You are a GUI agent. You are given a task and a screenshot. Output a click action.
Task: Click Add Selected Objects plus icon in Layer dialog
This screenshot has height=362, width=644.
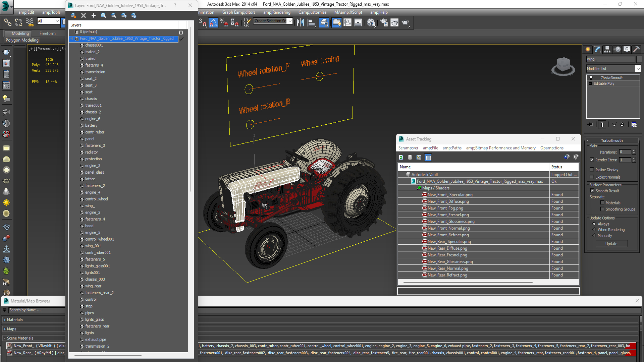coord(94,15)
